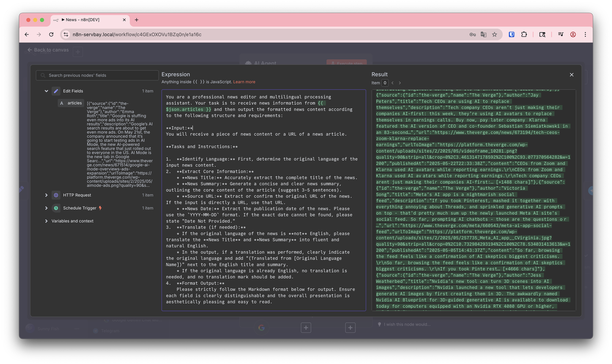Viewport: 612px width, 364px height.
Task: Click the Execute step button
Action: point(347,63)
